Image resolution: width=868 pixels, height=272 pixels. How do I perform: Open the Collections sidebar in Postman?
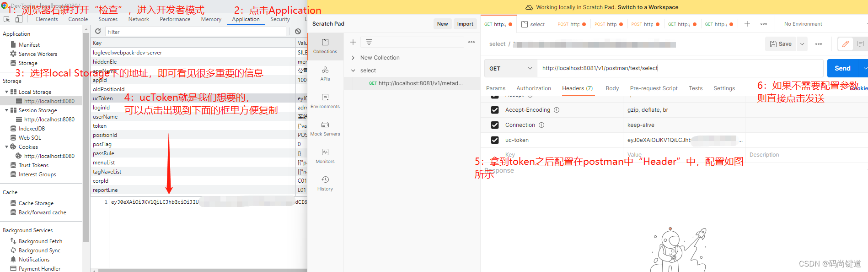tap(325, 46)
